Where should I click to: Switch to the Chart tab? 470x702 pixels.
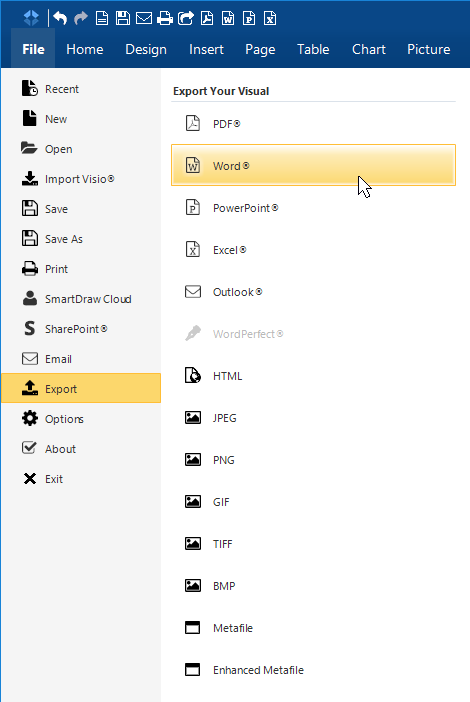click(369, 49)
